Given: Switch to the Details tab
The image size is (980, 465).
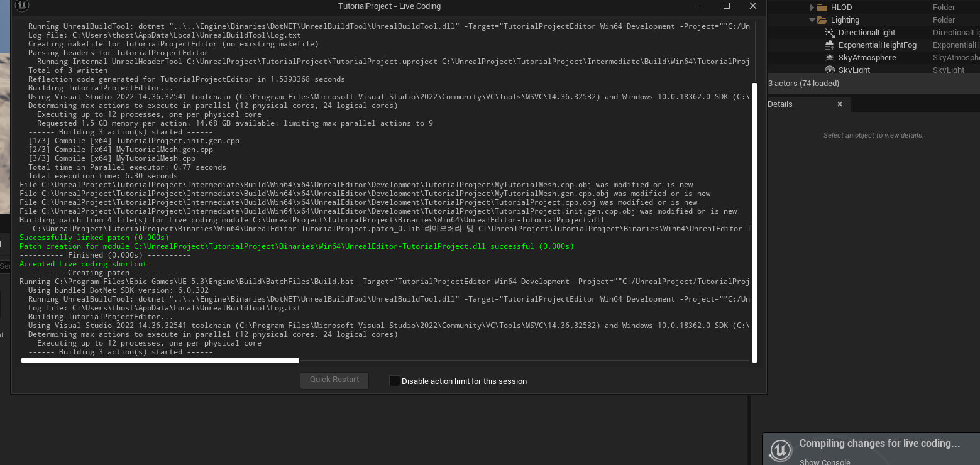Looking at the screenshot, I should coord(780,104).
